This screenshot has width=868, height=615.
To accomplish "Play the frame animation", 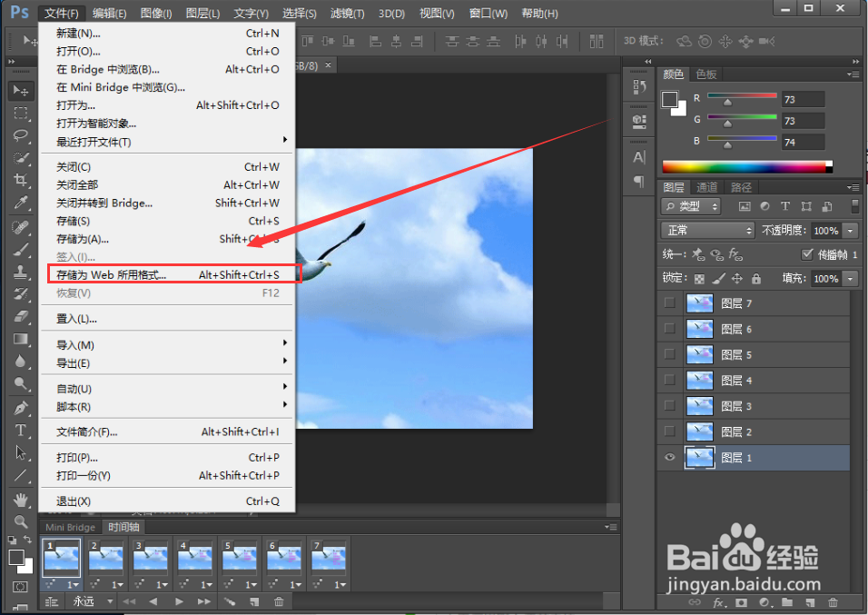I will coord(179,601).
